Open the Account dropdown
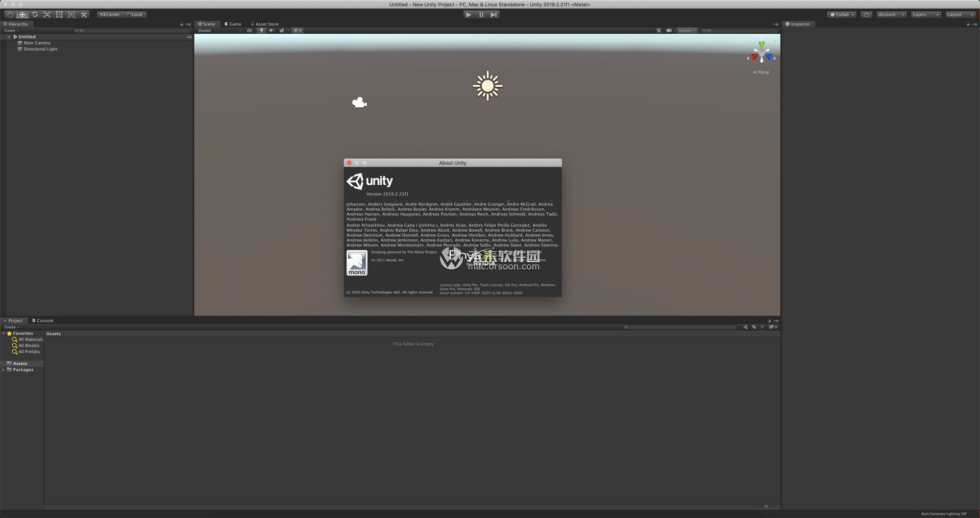Screen dimensions: 980x518 pyautogui.click(x=891, y=15)
